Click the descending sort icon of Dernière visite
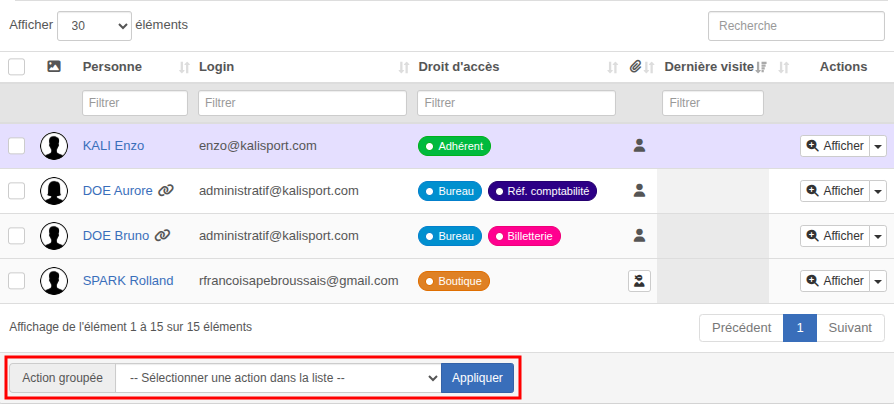This screenshot has width=894, height=404. [761, 68]
